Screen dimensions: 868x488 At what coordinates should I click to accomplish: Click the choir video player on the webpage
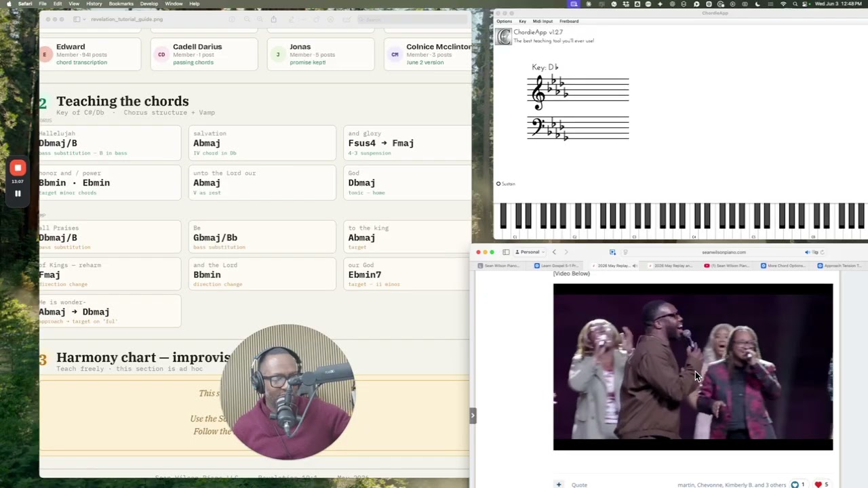[692, 367]
